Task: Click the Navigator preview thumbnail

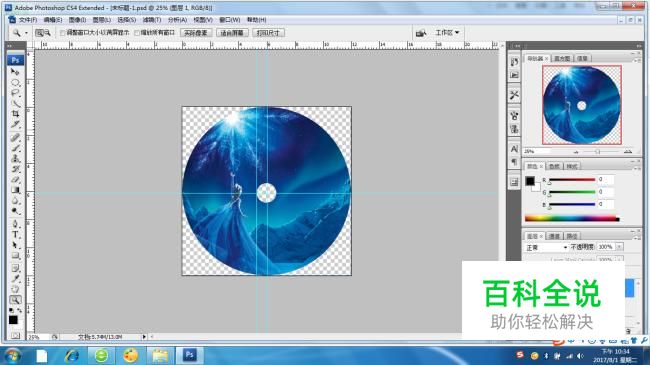Action: (x=582, y=105)
